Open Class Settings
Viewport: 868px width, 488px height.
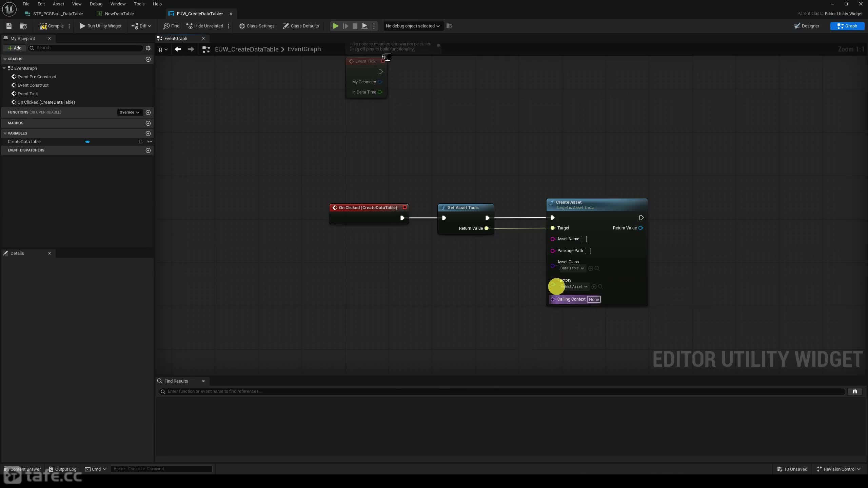256,26
